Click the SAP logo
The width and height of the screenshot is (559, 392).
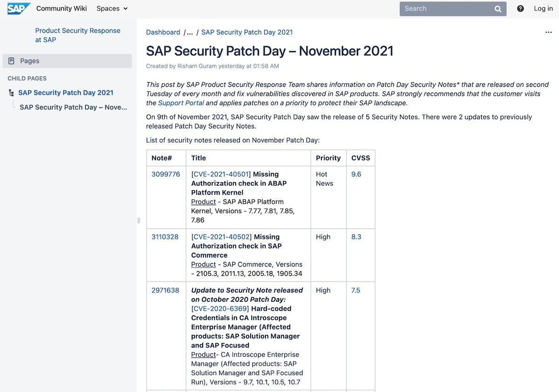(19, 8)
